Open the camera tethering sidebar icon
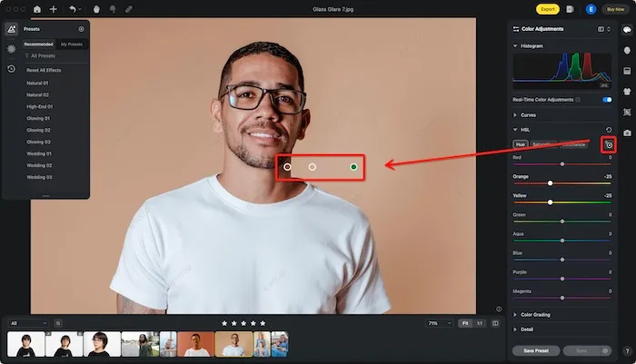Viewport: 636px width, 364px height. click(x=627, y=133)
